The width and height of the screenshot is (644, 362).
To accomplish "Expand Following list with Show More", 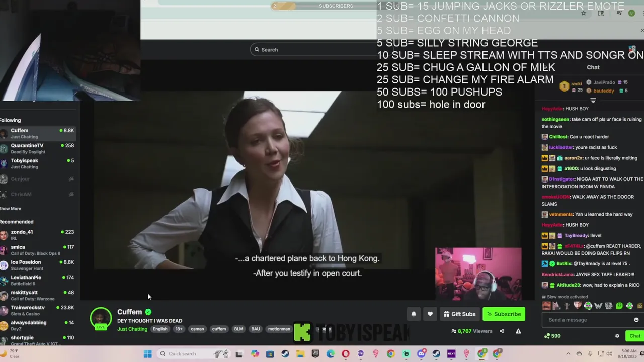I will tap(11, 208).
